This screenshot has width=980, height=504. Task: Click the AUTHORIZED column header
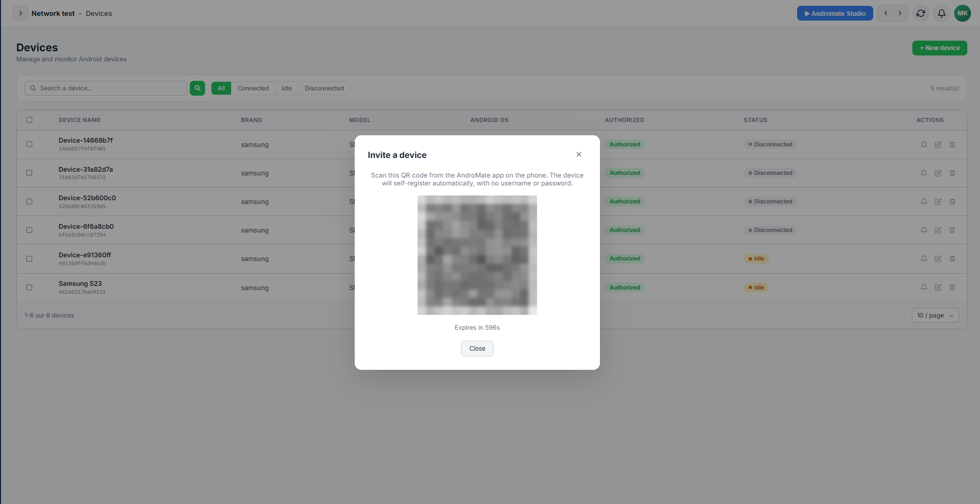coord(624,120)
